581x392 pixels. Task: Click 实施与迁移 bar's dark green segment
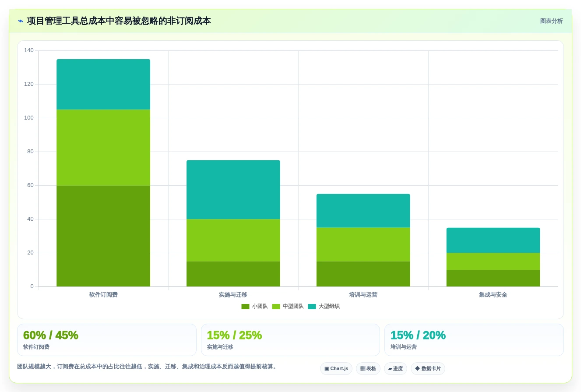[x=233, y=274]
